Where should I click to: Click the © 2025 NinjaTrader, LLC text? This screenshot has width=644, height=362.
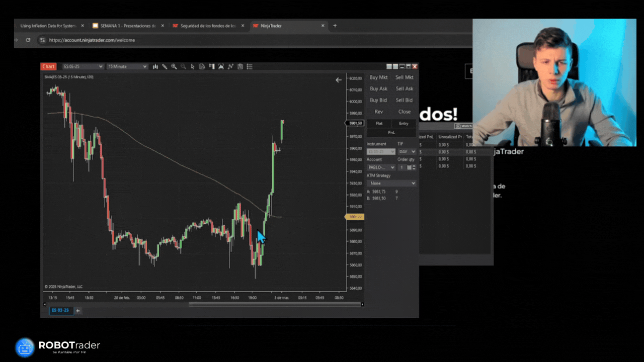63,287
